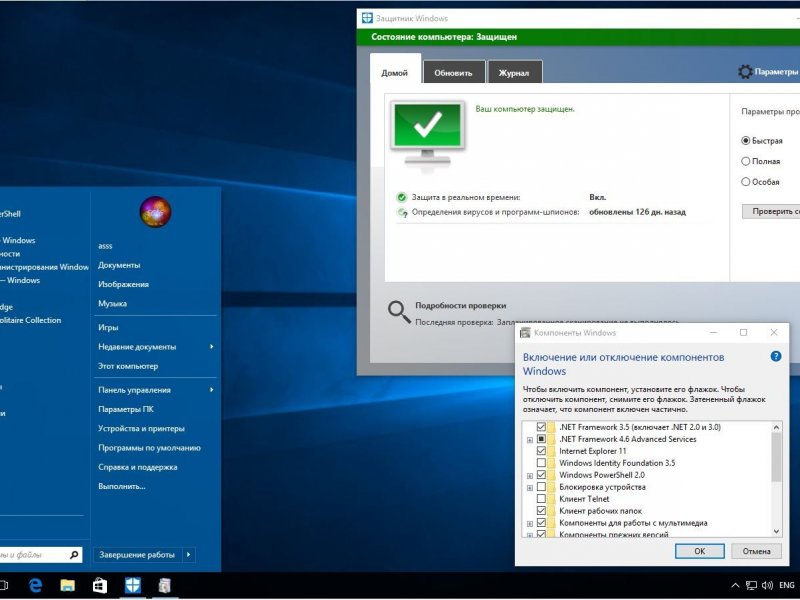
Task: Select the Полная scan option
Action: [x=745, y=161]
